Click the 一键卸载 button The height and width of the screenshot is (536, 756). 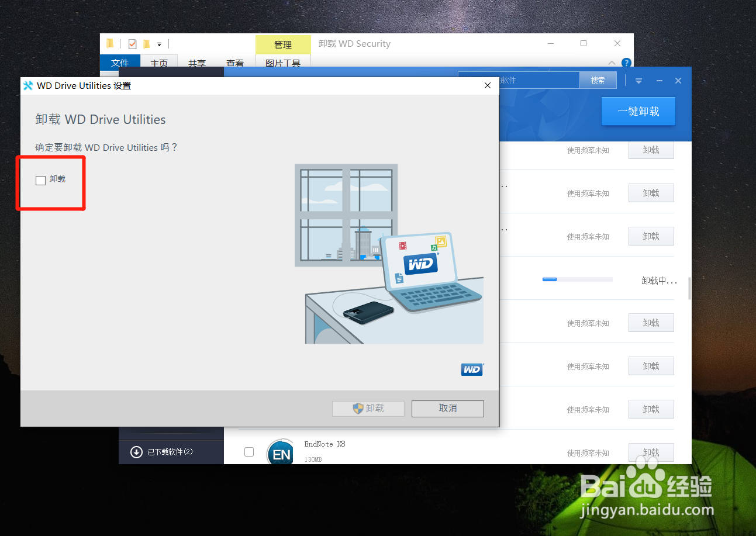click(x=638, y=111)
